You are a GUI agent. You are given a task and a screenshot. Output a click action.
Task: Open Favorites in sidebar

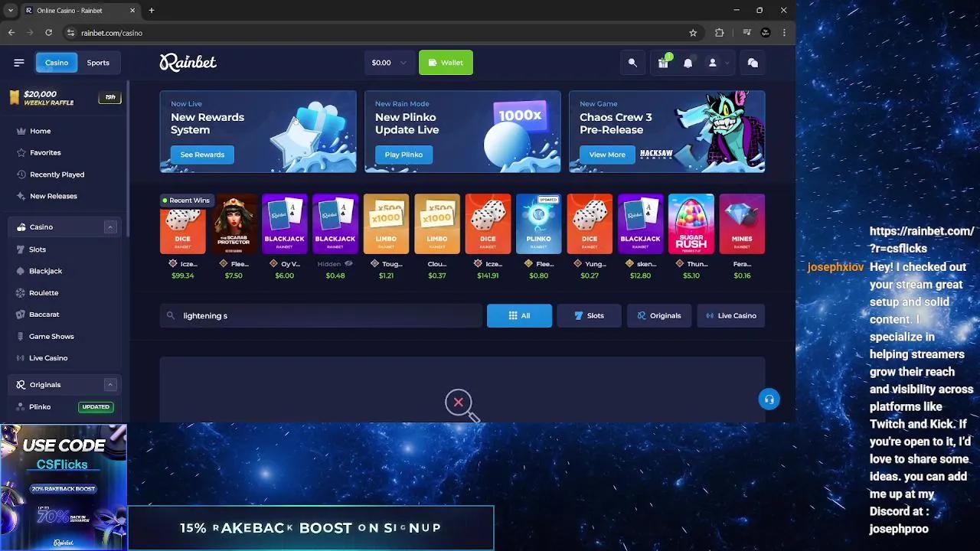point(45,152)
